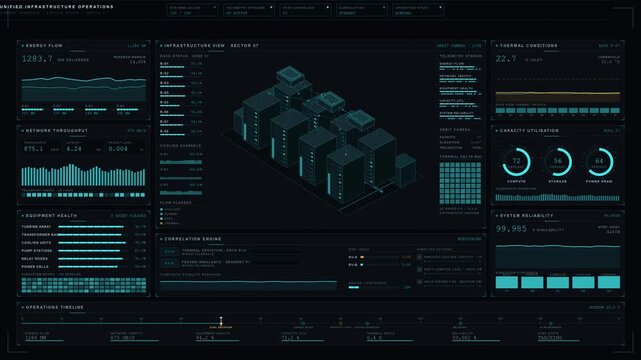Select rack R-01 in Rack Status list

pos(181,65)
